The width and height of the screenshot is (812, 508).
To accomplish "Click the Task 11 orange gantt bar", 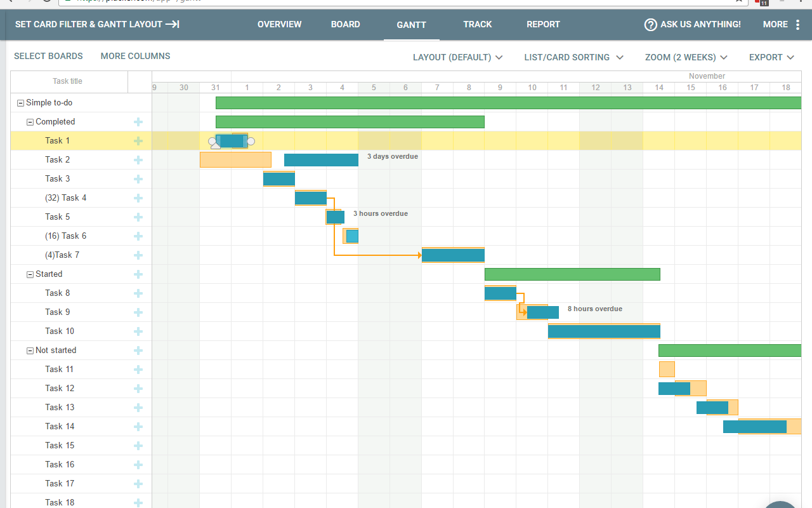I will (667, 370).
